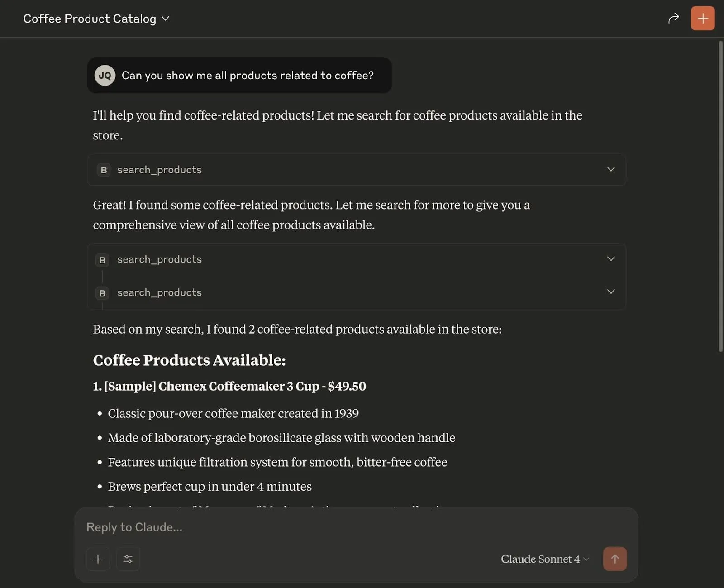Click 'Brews perfect cup in under 4 minutes'
The width and height of the screenshot is (724, 588).
click(x=210, y=487)
